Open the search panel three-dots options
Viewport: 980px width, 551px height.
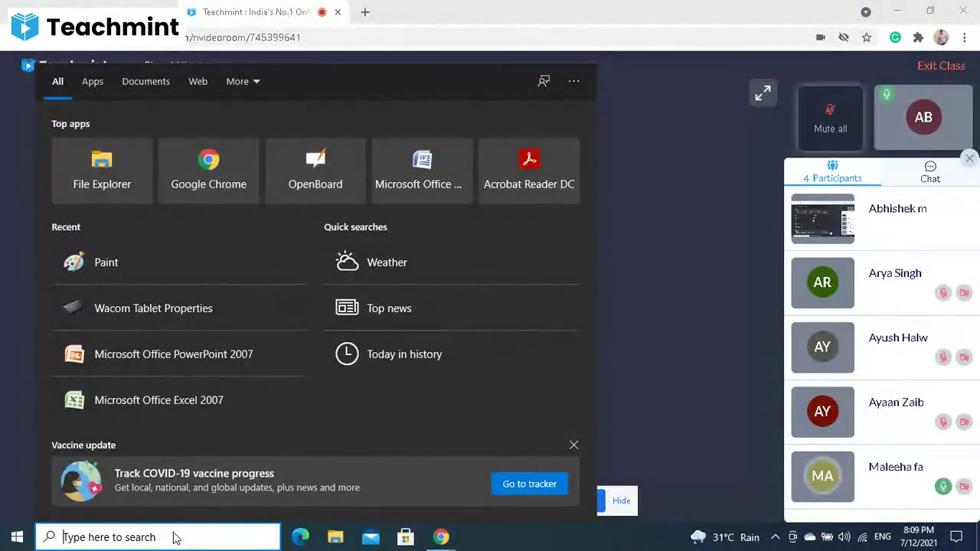573,81
